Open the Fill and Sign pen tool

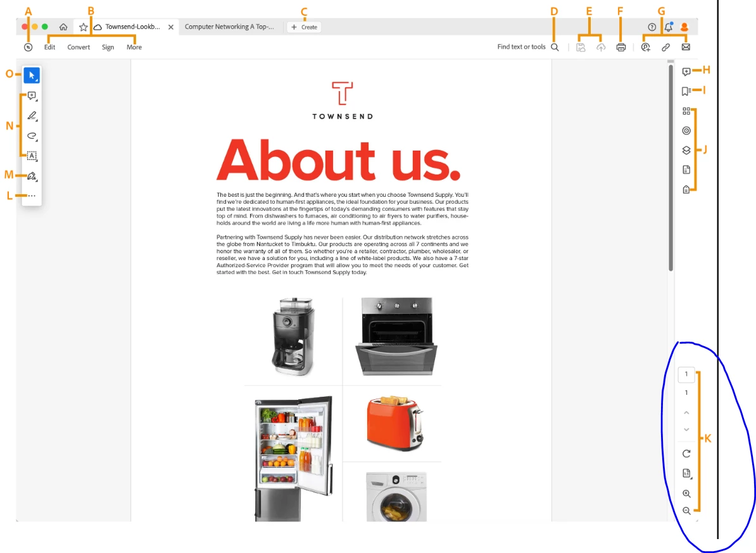32,176
